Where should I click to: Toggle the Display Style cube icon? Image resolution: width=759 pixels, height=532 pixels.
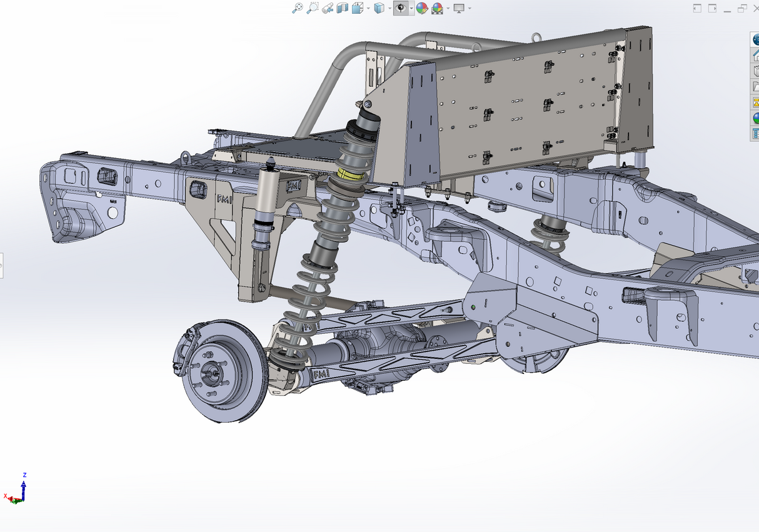380,8
